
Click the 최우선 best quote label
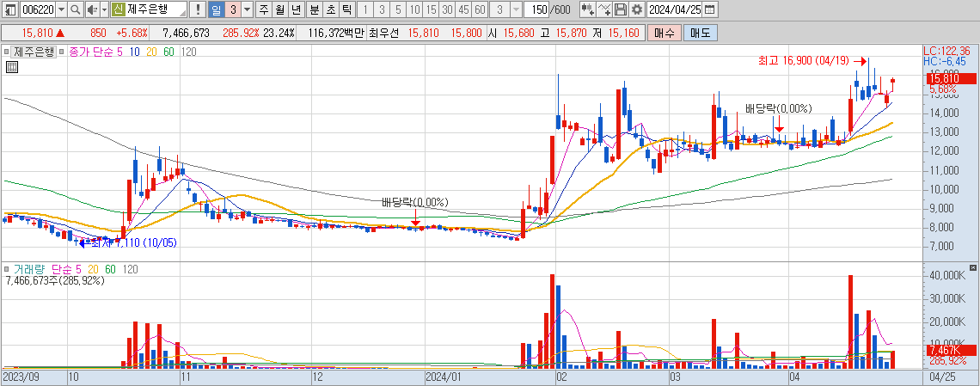[x=385, y=34]
